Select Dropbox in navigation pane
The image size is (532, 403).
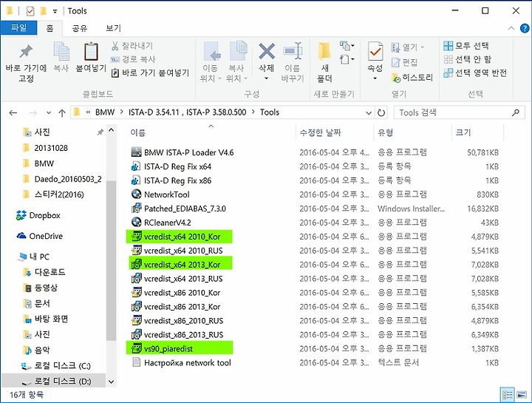pyautogui.click(x=38, y=215)
